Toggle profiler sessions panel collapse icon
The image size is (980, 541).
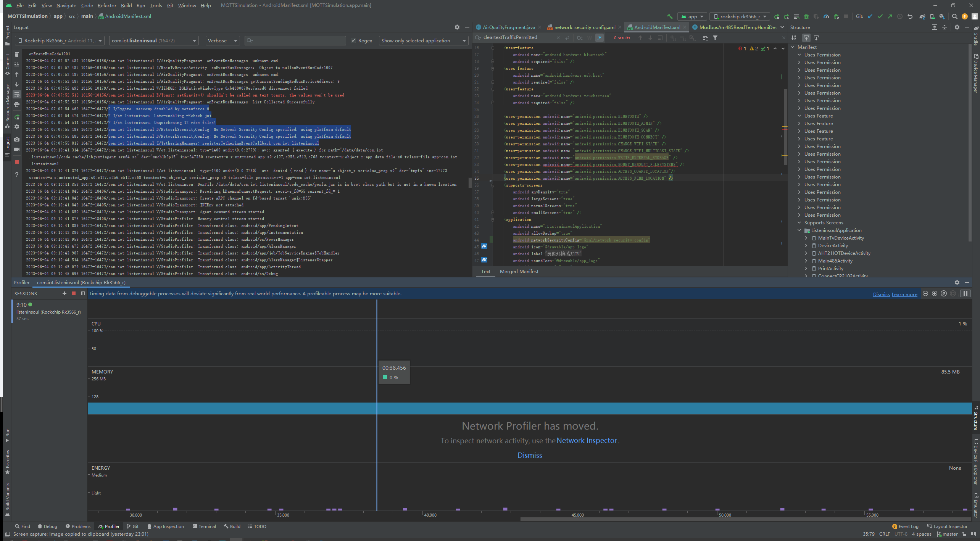(83, 293)
